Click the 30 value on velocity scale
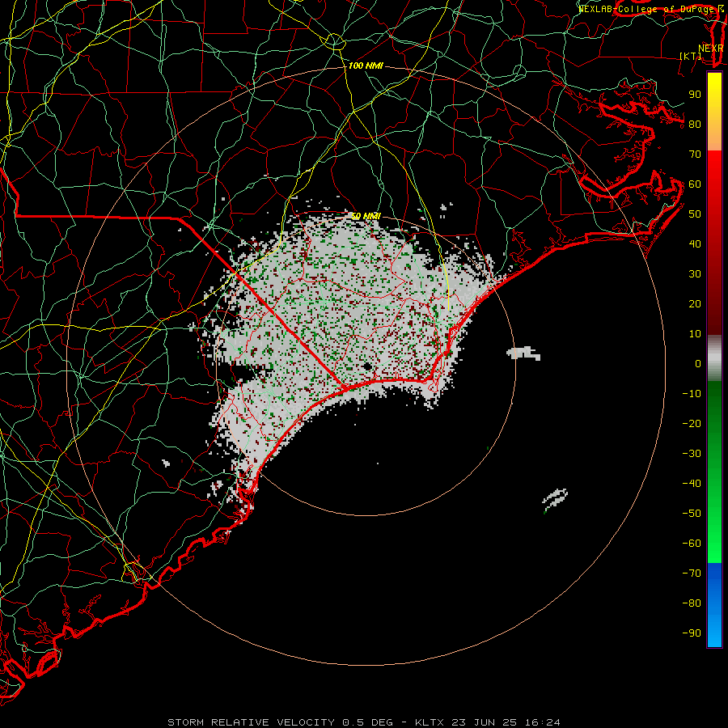 (695, 274)
